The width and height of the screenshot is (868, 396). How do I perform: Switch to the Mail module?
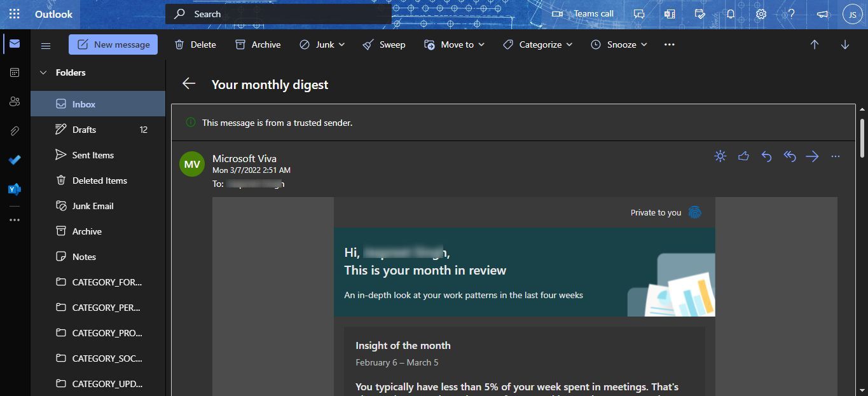[x=15, y=44]
